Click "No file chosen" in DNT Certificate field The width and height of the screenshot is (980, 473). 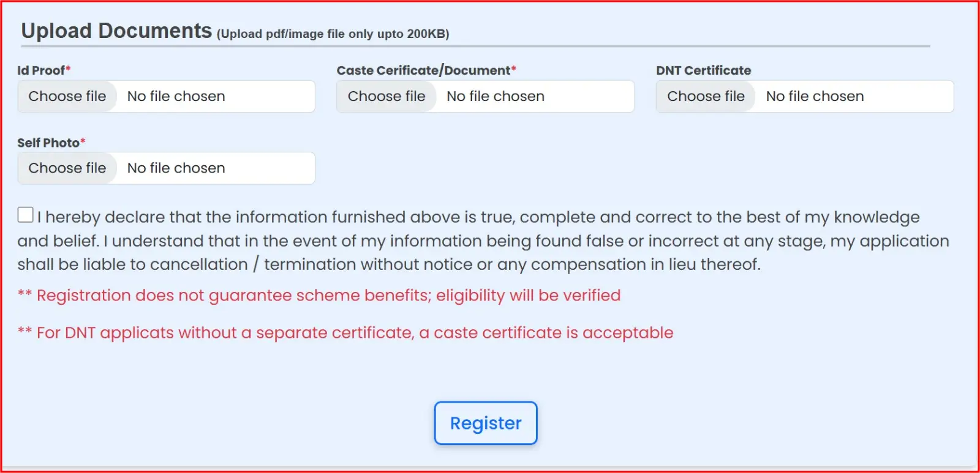(815, 97)
